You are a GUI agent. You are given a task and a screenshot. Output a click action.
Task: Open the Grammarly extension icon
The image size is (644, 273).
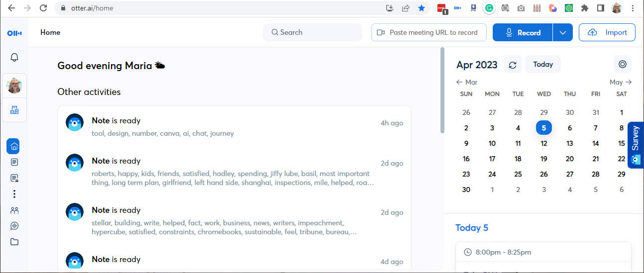(489, 8)
